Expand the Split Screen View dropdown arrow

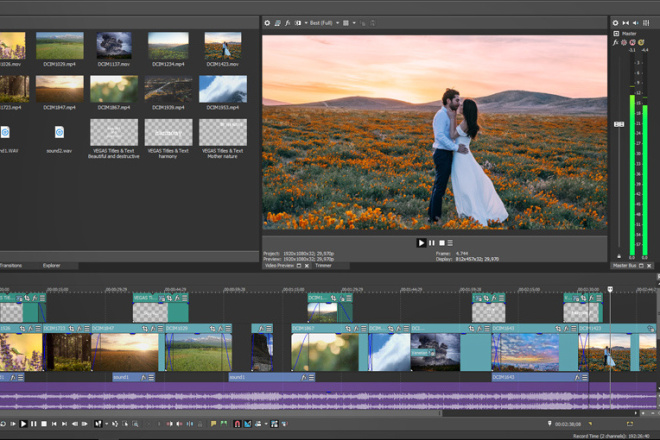(306, 23)
